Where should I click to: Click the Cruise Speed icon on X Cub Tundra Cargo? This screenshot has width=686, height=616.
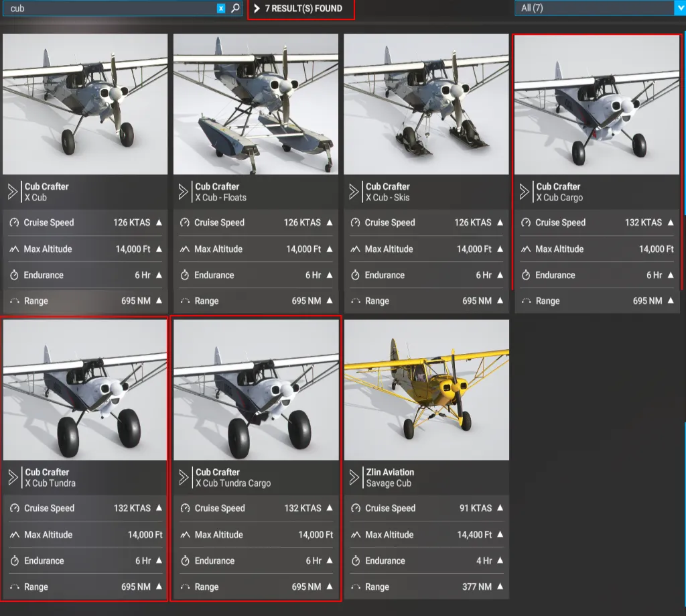coord(186,508)
